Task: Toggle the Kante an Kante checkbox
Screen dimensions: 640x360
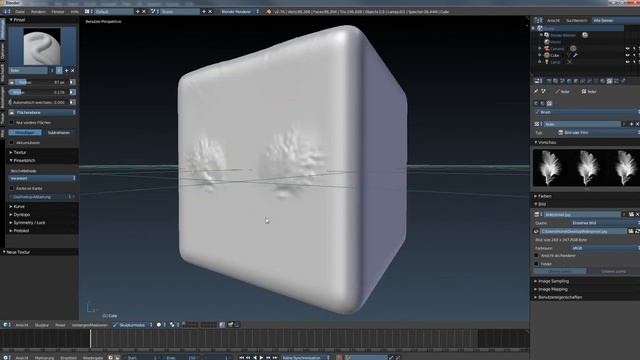Action: click(x=12, y=189)
